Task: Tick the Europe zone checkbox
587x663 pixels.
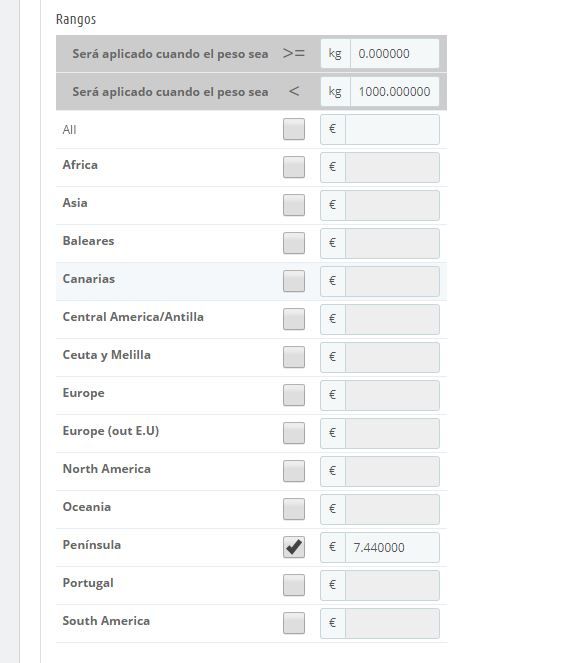Action: pyautogui.click(x=294, y=395)
